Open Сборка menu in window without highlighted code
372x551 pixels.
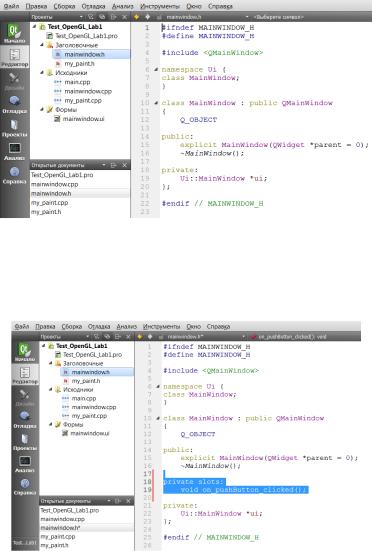coord(64,6)
